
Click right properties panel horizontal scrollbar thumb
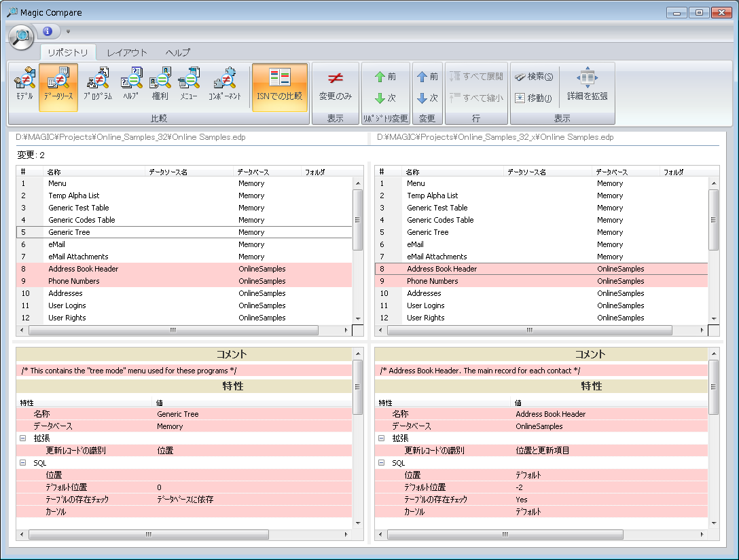coord(505,535)
